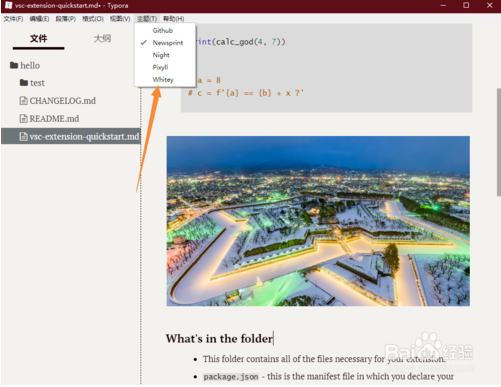
Task: Click the "This folder contains all" bullet
Action: (324, 359)
